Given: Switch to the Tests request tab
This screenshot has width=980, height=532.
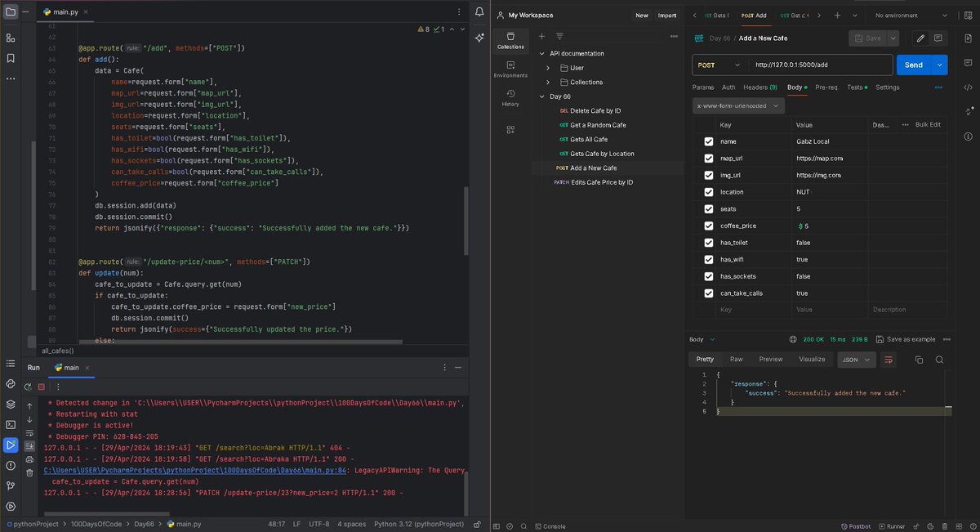Looking at the screenshot, I should 857,87.
